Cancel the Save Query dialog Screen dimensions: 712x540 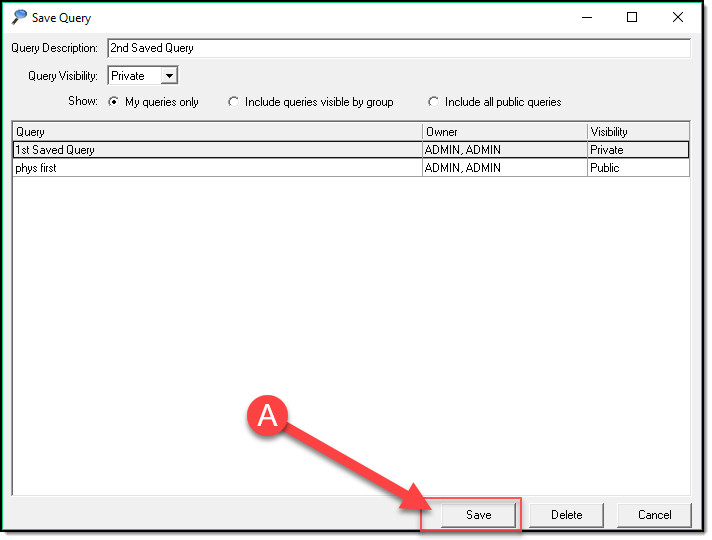click(654, 515)
